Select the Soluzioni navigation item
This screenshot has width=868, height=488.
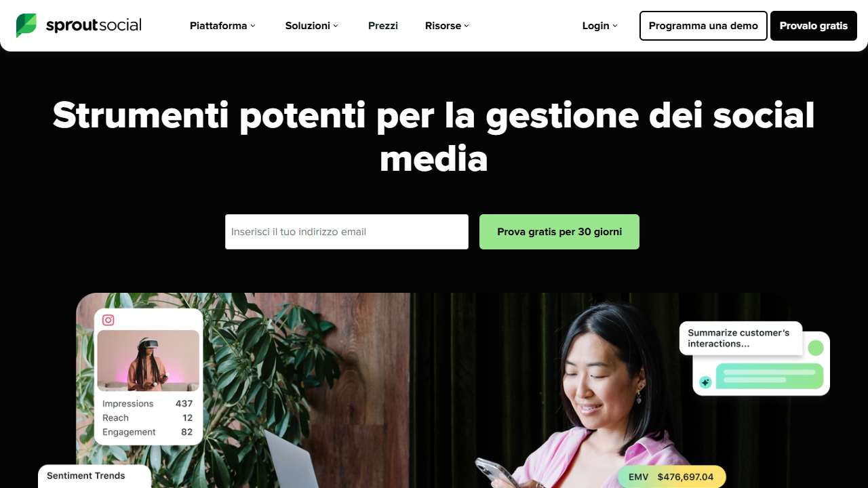pyautogui.click(x=308, y=26)
